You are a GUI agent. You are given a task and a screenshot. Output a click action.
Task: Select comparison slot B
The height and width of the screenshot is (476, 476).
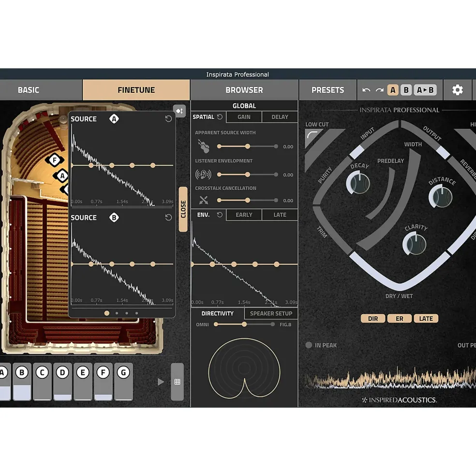[x=406, y=90]
